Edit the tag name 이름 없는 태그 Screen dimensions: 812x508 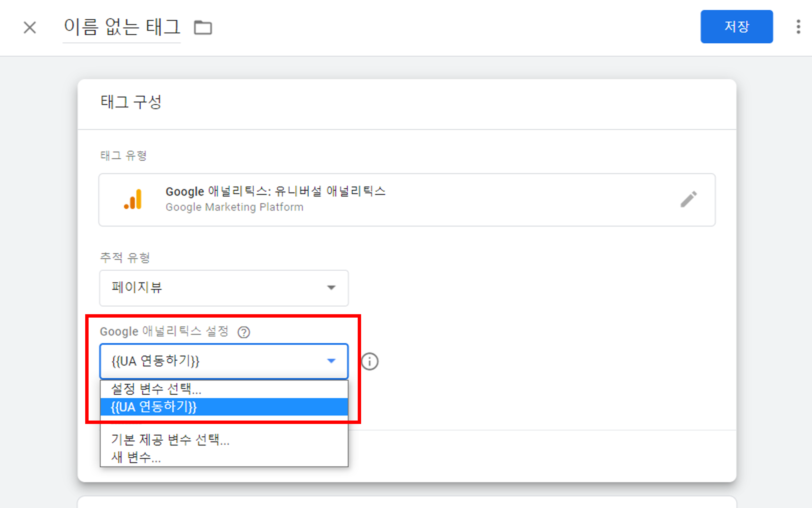122,27
